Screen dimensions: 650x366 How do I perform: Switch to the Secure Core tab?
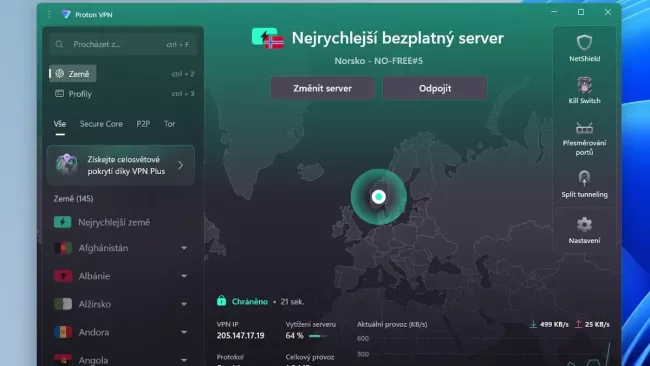point(101,124)
